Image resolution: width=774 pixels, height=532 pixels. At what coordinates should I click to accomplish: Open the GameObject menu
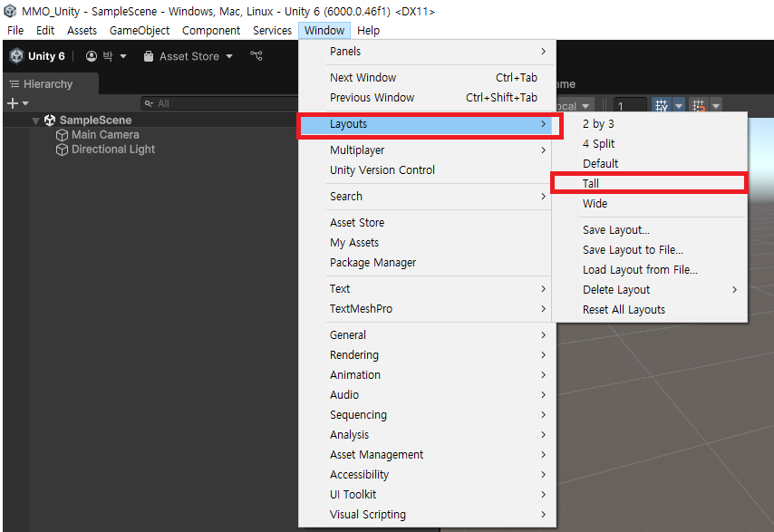click(140, 31)
